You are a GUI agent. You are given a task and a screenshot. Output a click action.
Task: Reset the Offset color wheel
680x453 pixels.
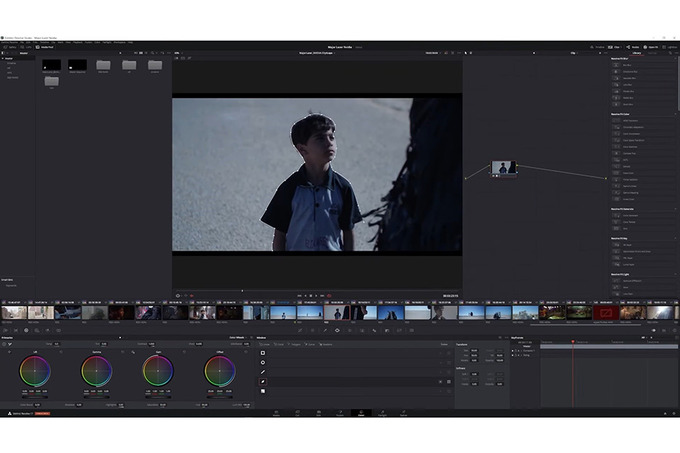point(246,352)
